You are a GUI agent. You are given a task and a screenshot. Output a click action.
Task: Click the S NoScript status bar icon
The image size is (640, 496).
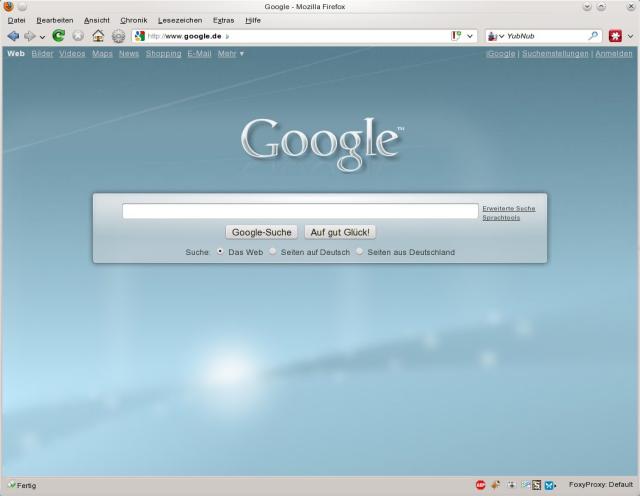click(x=536, y=485)
